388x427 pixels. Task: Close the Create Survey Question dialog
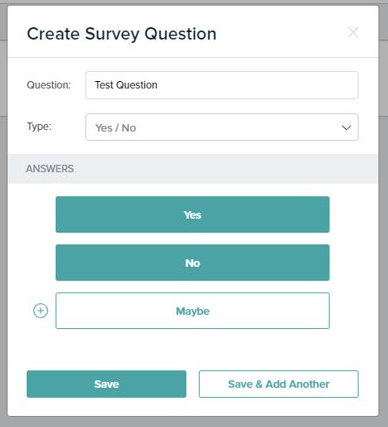pyautogui.click(x=353, y=32)
